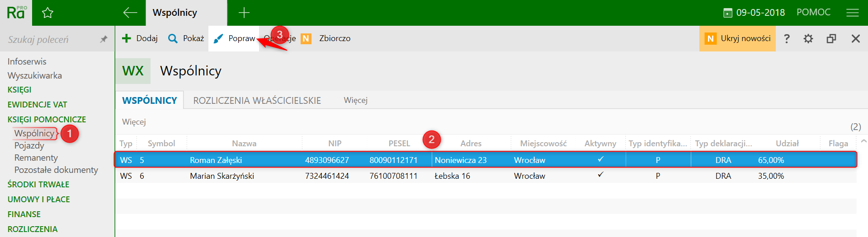Sort by the Symbol column header
The image size is (868, 237).
coord(161,143)
